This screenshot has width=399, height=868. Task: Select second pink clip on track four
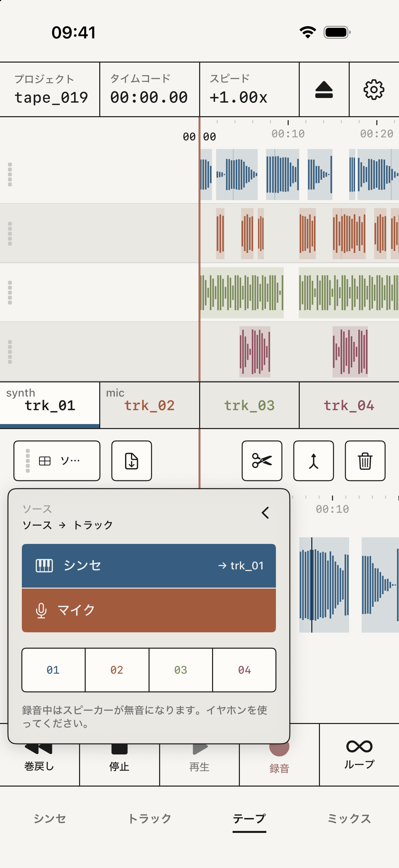click(350, 352)
